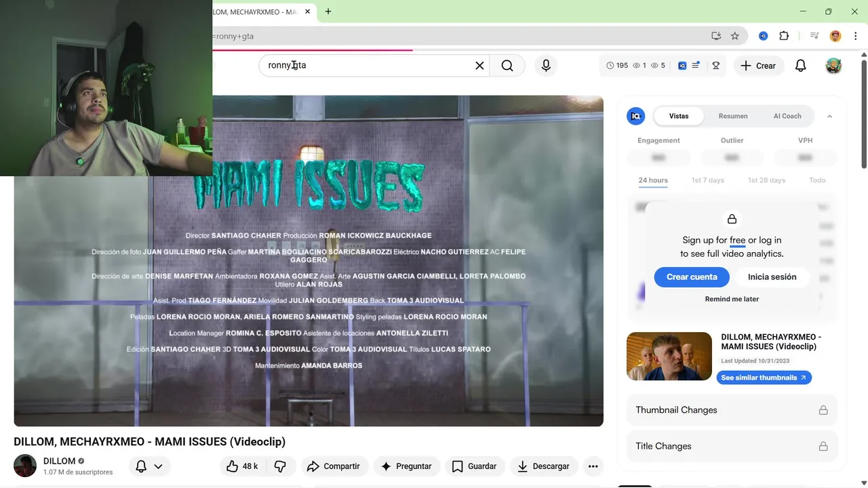Open the MAMI ISSUES thumbnail preview
The height and width of the screenshot is (488, 868).
point(669,356)
